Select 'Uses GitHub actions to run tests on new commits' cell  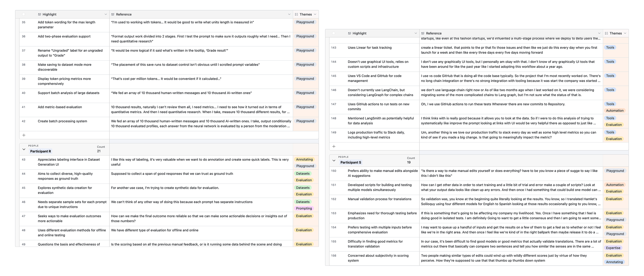[x=383, y=107]
